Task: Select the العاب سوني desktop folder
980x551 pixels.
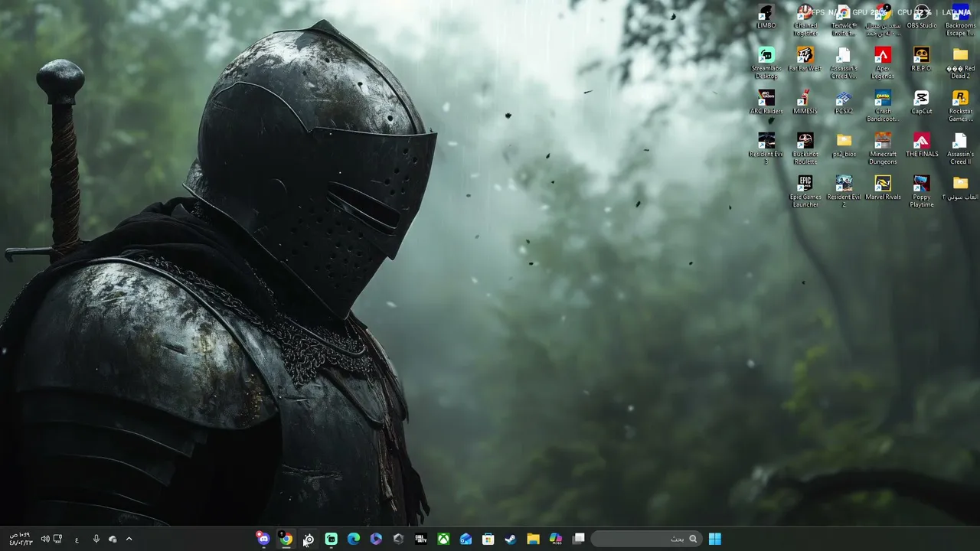Action: (x=960, y=189)
